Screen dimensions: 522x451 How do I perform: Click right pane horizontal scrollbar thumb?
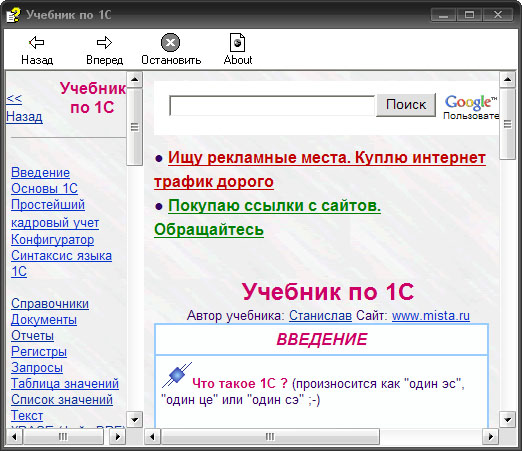(x=270, y=437)
